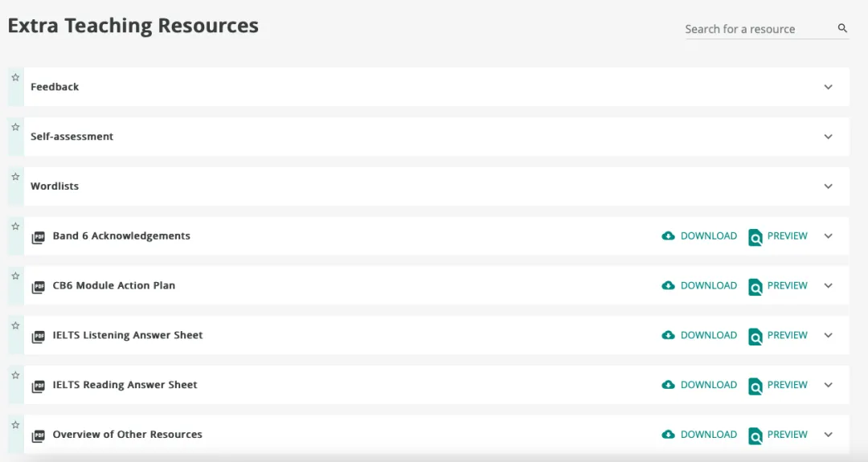Star the Feedback resource as favorite
This screenshot has height=462, width=868.
tap(15, 77)
